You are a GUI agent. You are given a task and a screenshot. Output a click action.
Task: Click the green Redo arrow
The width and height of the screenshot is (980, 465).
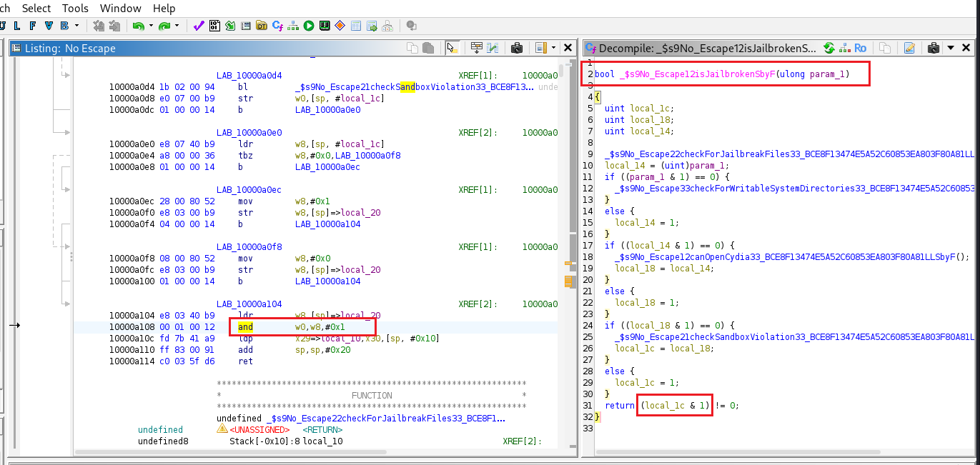pos(164,26)
